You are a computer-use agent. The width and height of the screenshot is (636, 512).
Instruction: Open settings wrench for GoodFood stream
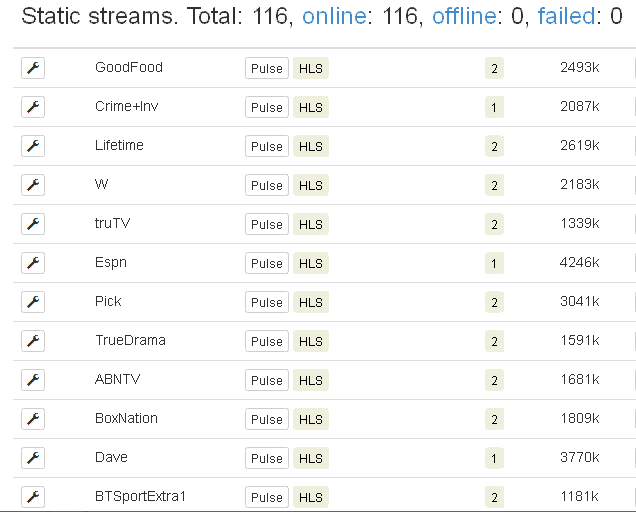pyautogui.click(x=33, y=68)
